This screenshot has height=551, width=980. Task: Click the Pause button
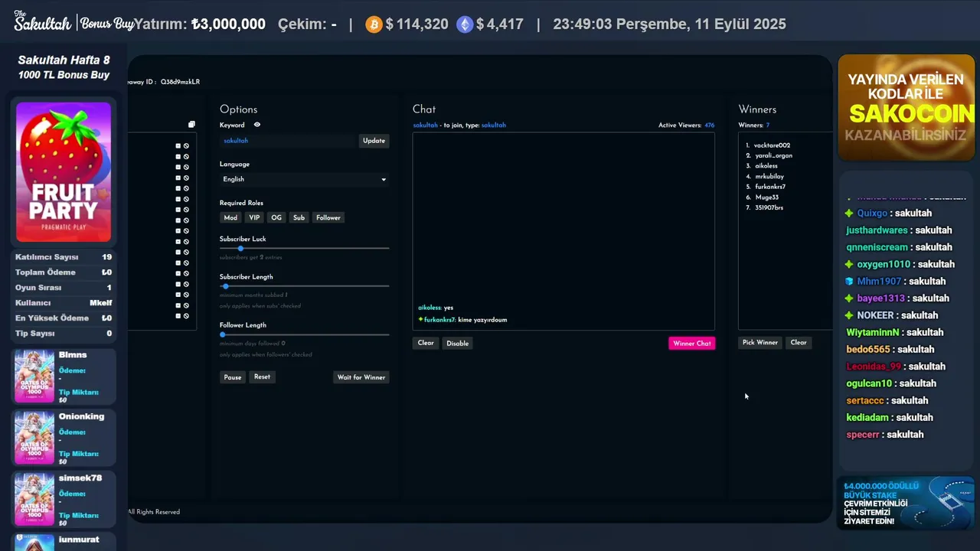[x=233, y=377]
